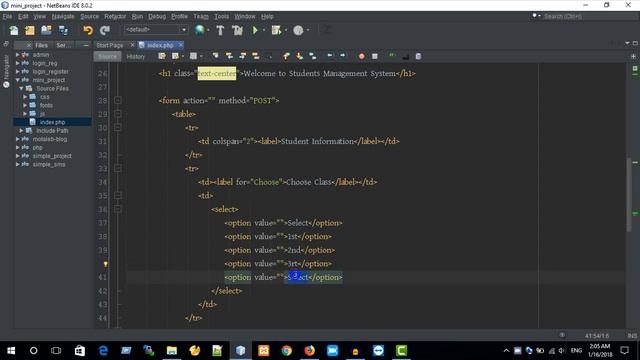Click the Clean and Build icon
This screenshot has width=640, height=360.
[x=237, y=30]
